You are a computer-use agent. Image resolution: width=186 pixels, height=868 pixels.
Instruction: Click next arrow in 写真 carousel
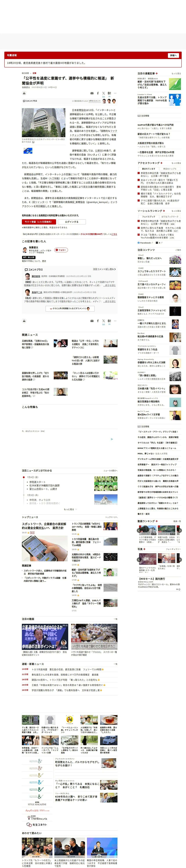point(180,560)
